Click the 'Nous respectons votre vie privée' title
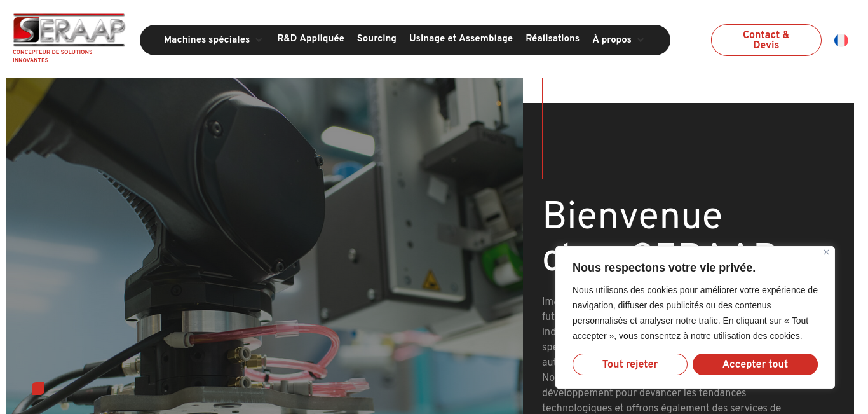This screenshot has width=868, height=414. [x=663, y=268]
